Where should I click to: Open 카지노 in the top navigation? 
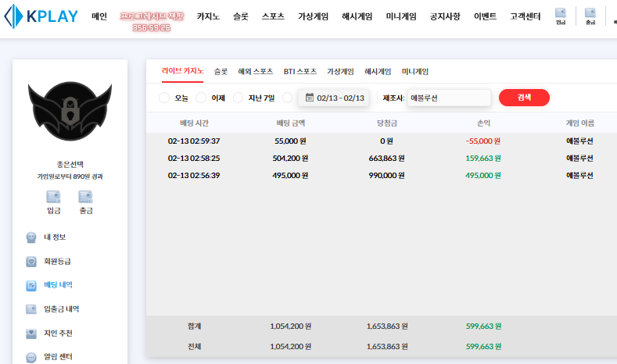(208, 16)
